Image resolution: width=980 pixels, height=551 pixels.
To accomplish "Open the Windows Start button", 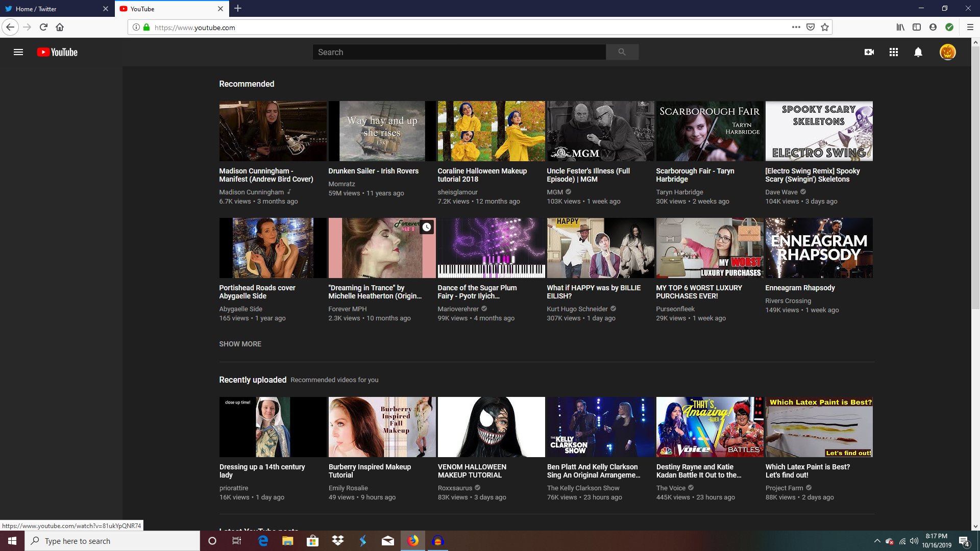I will (x=12, y=541).
